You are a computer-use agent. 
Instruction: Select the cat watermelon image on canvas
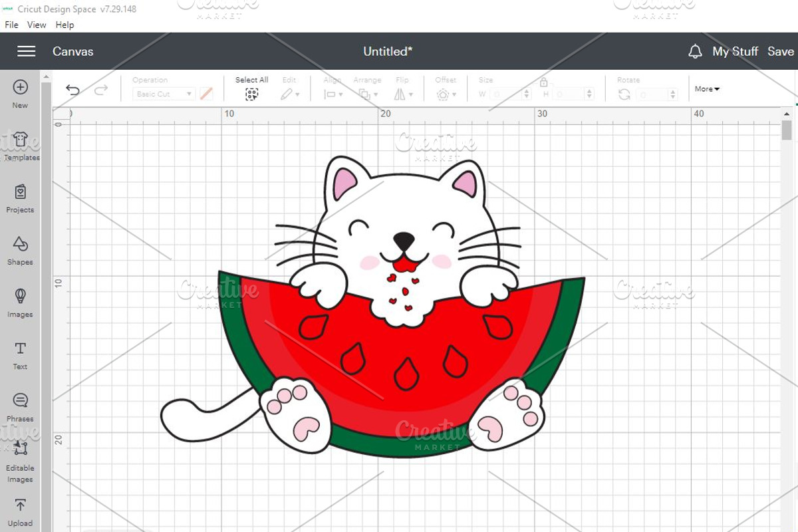point(373,307)
